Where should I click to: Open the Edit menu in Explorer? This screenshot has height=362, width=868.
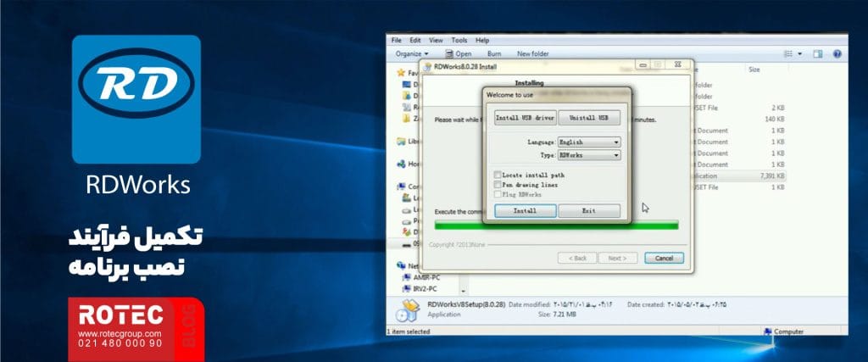pyautogui.click(x=415, y=41)
